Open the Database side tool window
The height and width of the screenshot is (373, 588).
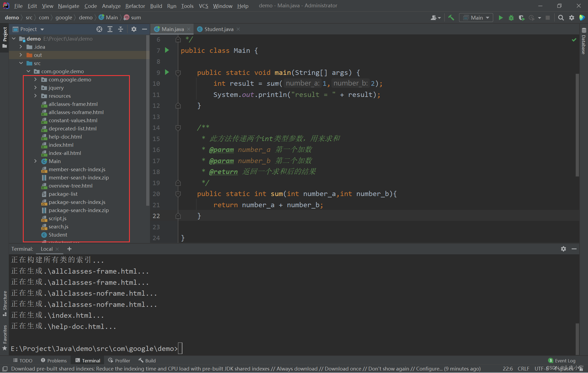click(584, 41)
